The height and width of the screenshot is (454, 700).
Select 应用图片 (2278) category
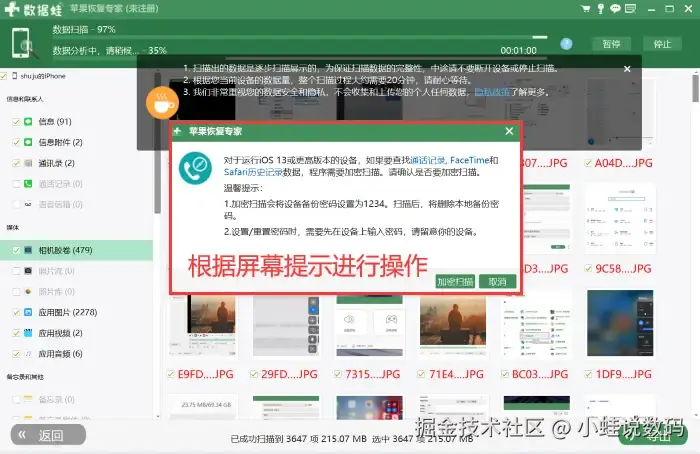pyautogui.click(x=68, y=312)
